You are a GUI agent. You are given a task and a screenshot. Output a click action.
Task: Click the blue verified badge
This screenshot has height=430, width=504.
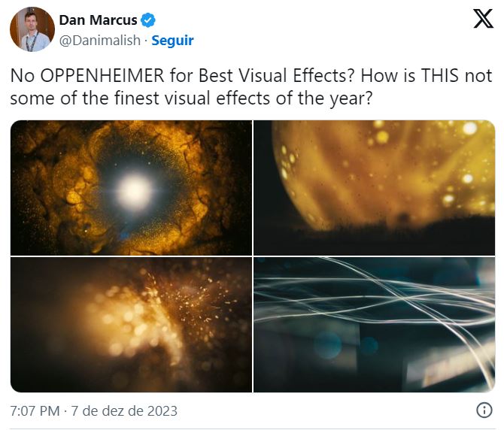(x=148, y=20)
